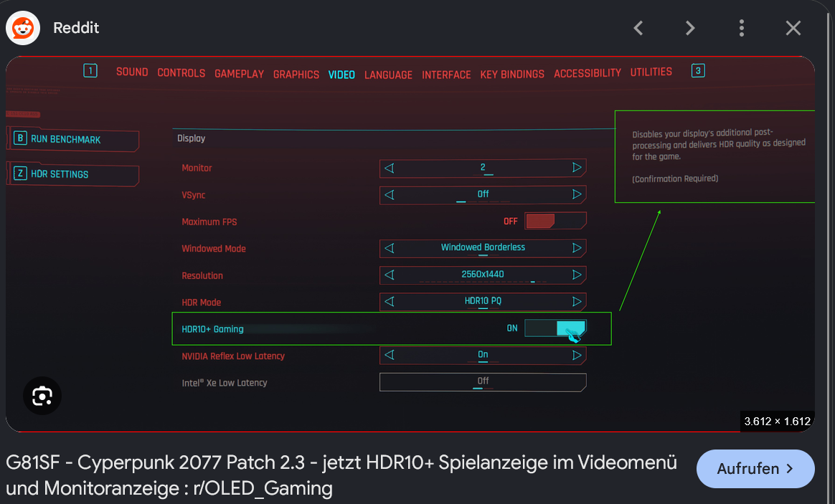Click the HDR Mode right arrow

pyautogui.click(x=576, y=301)
